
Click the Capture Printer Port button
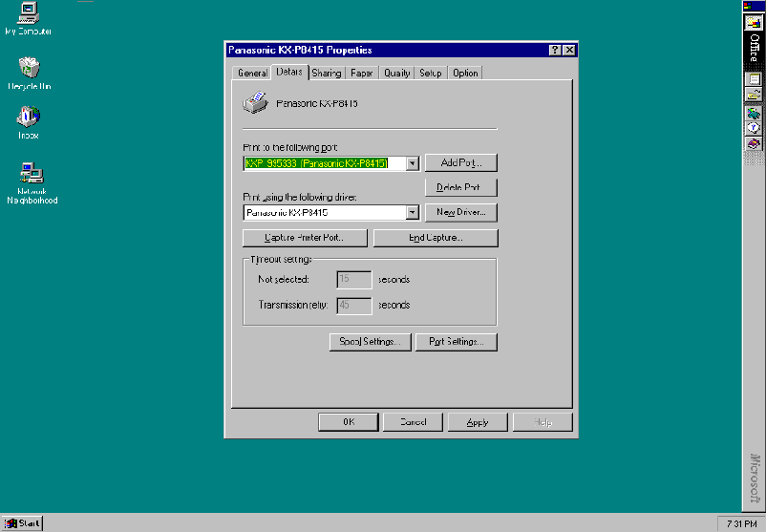306,238
